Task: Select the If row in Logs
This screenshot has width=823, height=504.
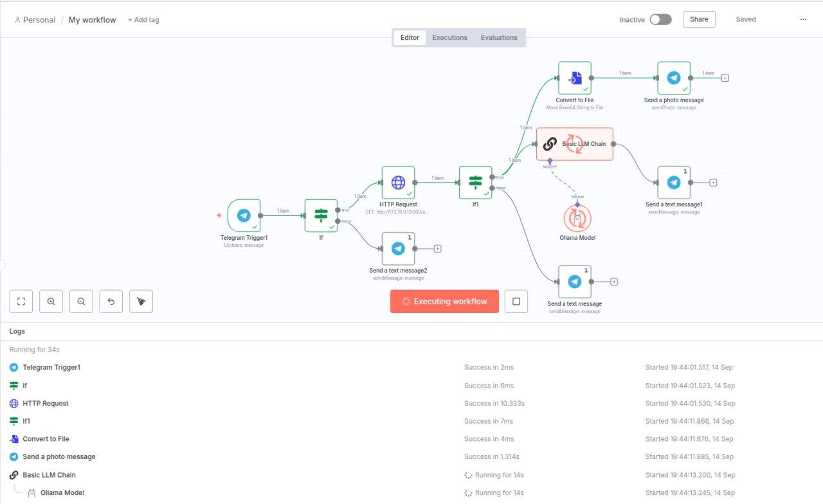Action: (x=411, y=385)
